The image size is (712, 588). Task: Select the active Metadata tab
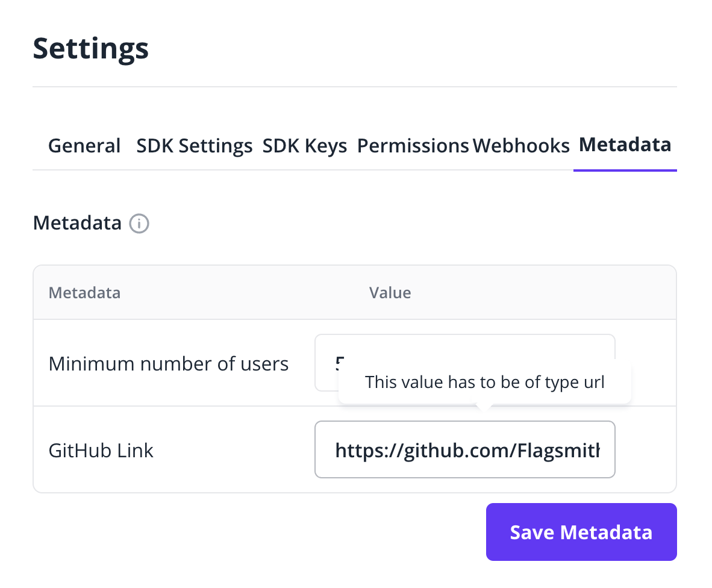pos(625,145)
